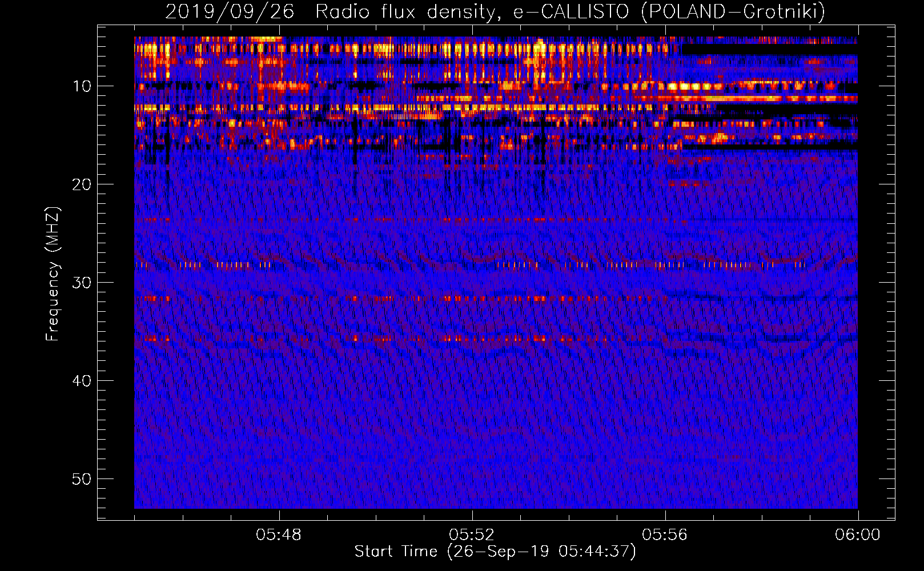Select the 10 MHz frequency tick label
The width and height of the screenshot is (924, 571).
click(82, 86)
